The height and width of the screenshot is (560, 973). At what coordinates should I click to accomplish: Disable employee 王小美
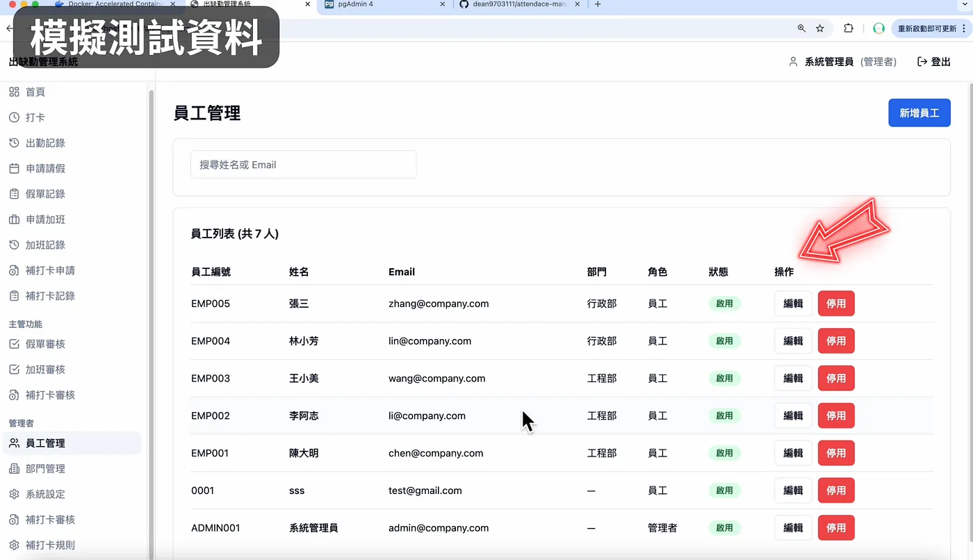pos(836,378)
